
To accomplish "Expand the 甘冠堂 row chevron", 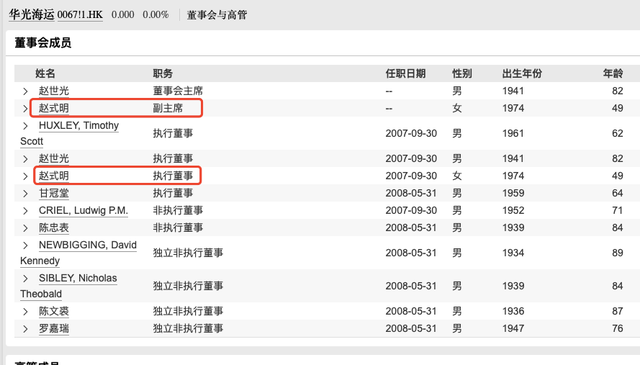I will pyautogui.click(x=25, y=194).
